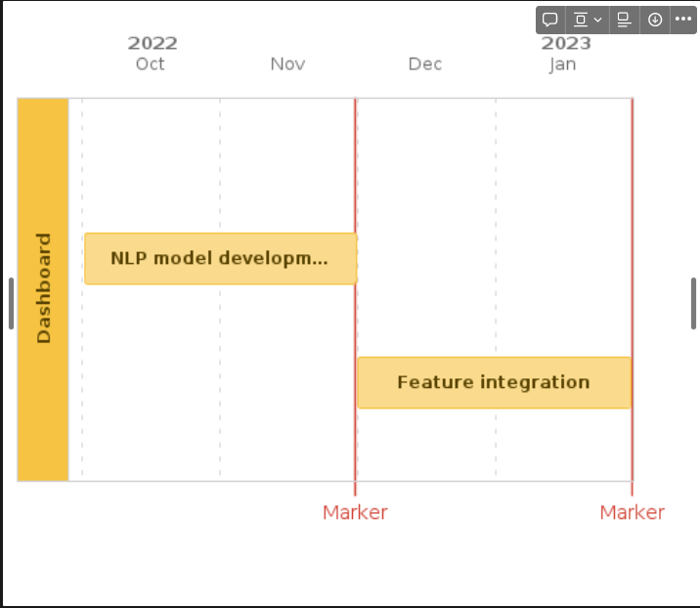Click the comment speech bubble icon
700x608 pixels.
550,20
